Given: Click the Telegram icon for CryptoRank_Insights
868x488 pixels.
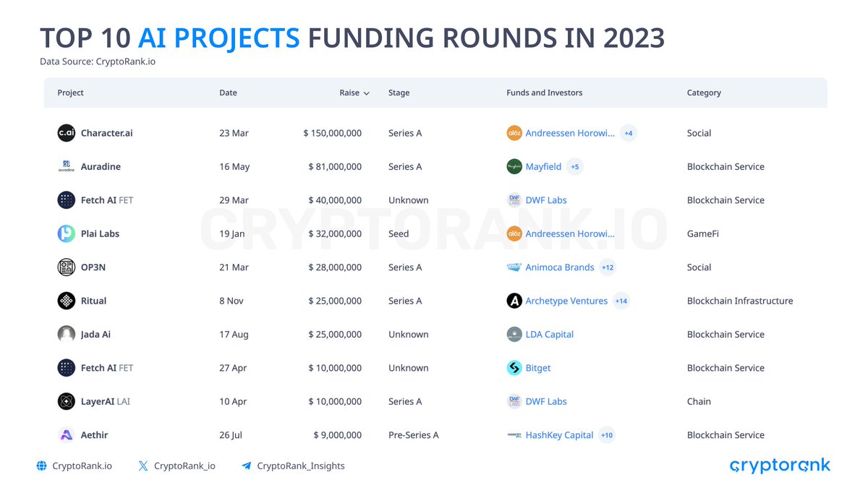Looking at the screenshot, I should (246, 466).
